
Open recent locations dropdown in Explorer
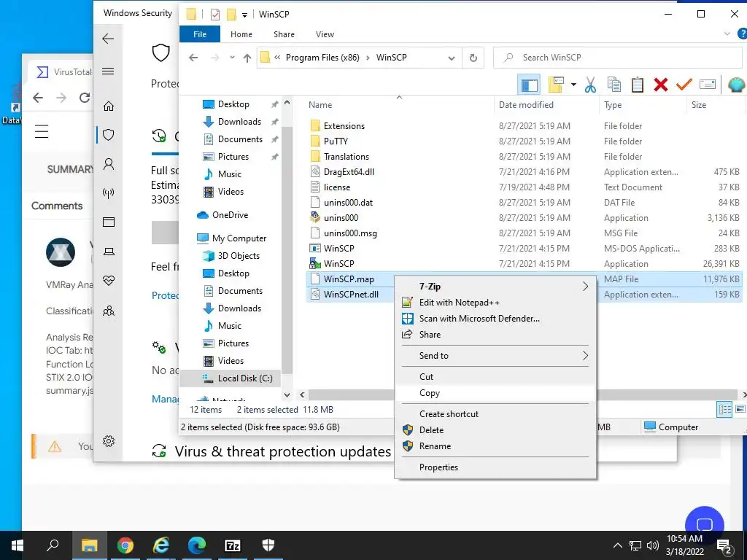click(232, 58)
